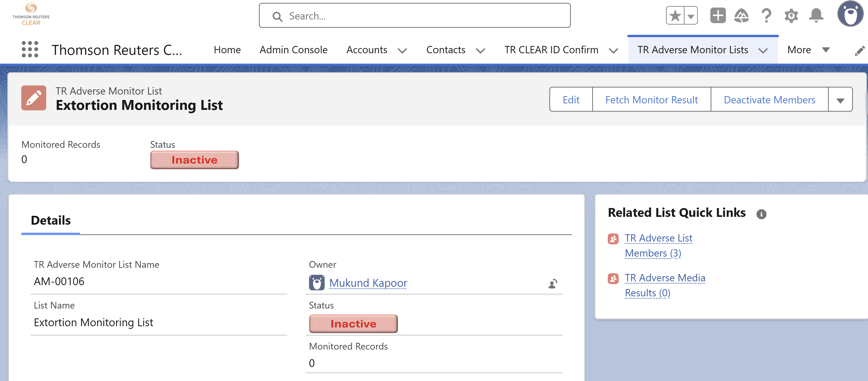
Task: Click the Thomson Reuters C... app name
Action: pos(117,50)
